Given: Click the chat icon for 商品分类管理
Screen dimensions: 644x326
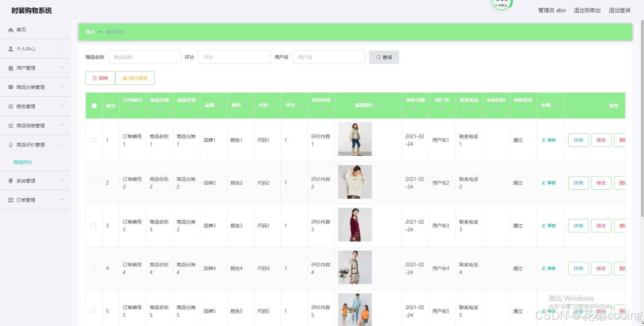Looking at the screenshot, I should tap(11, 87).
